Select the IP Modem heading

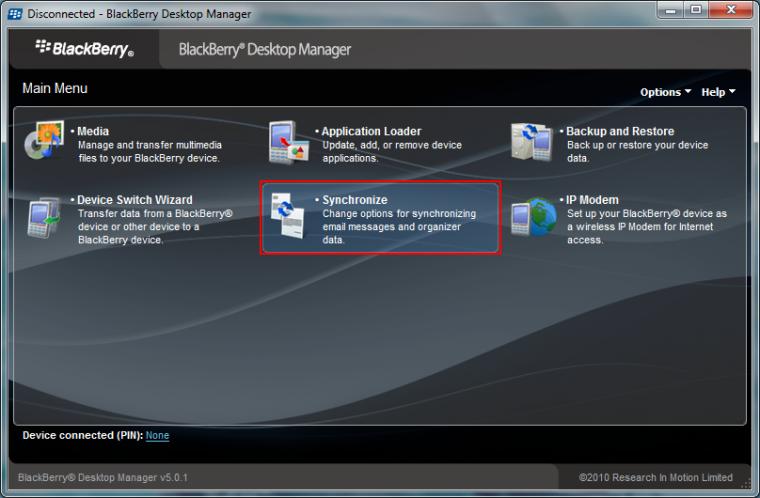592,200
